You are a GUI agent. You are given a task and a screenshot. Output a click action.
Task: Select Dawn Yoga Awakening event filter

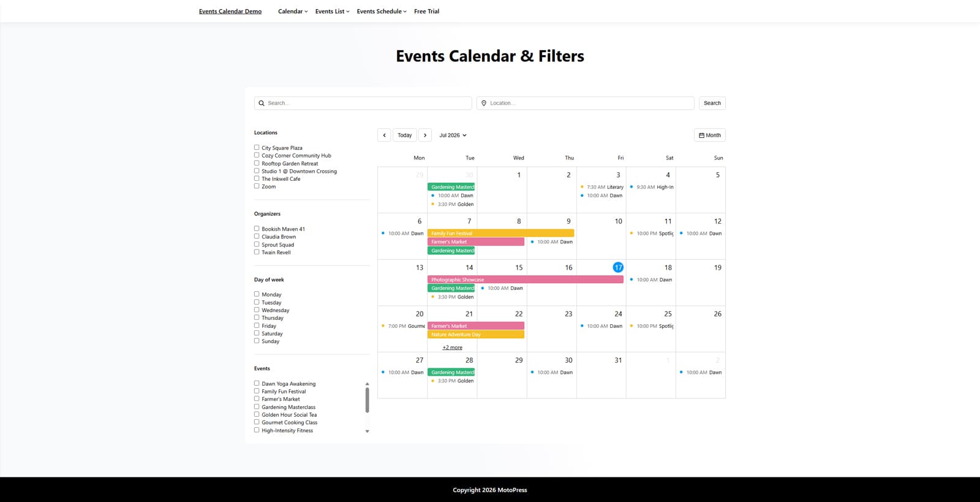pyautogui.click(x=257, y=383)
